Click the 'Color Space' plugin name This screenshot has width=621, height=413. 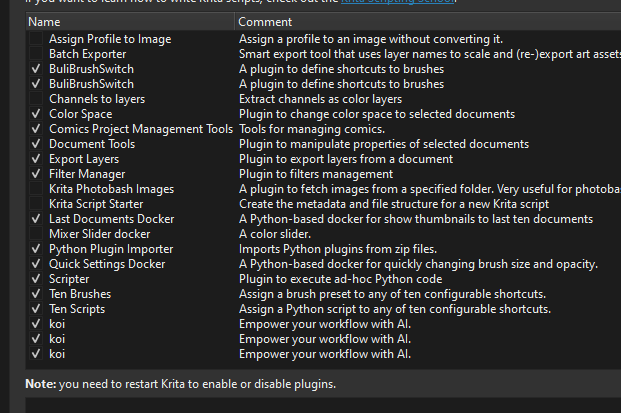[81, 114]
